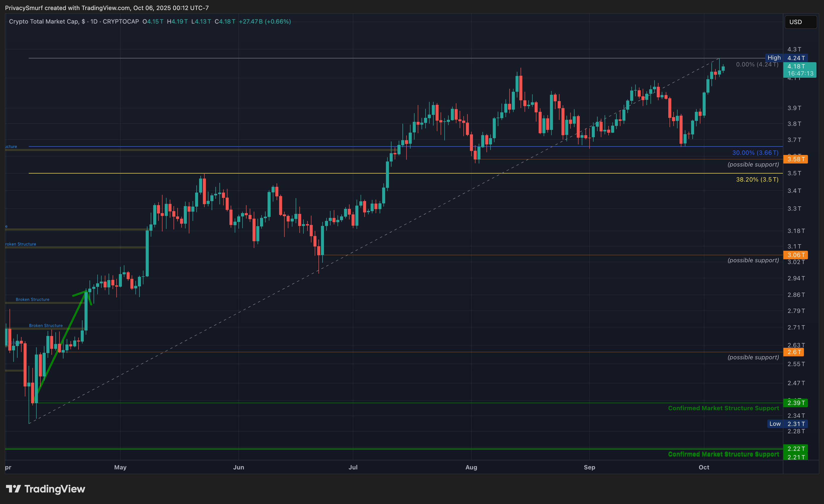The height and width of the screenshot is (504, 824).
Task: Click the Oct label on time axis
Action: coord(704,468)
